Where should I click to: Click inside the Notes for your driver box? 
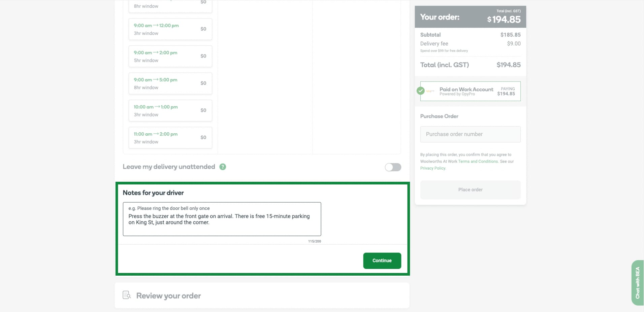[222, 219]
